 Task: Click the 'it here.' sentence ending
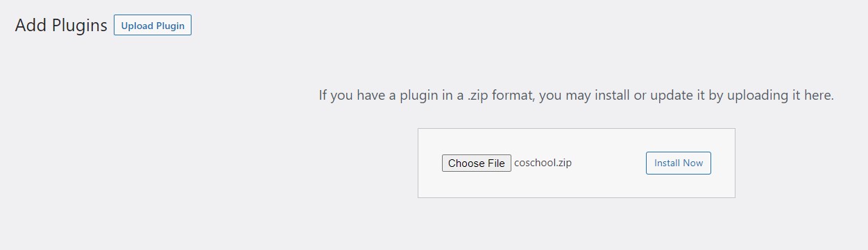813,96
